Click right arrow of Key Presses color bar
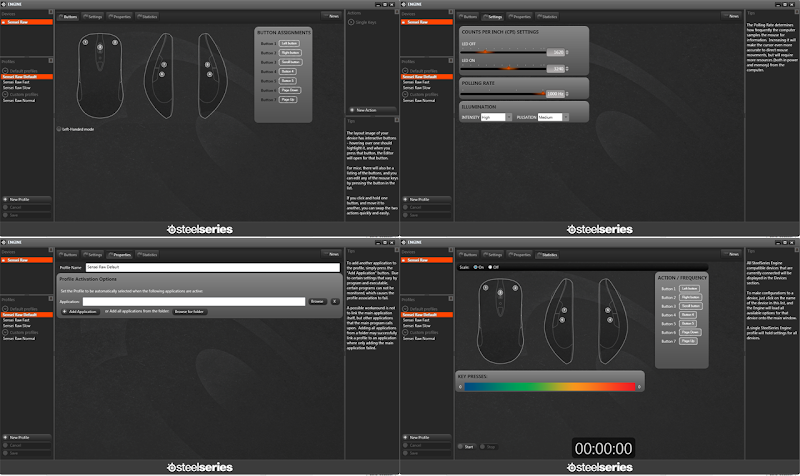800x476 pixels. pos(639,387)
